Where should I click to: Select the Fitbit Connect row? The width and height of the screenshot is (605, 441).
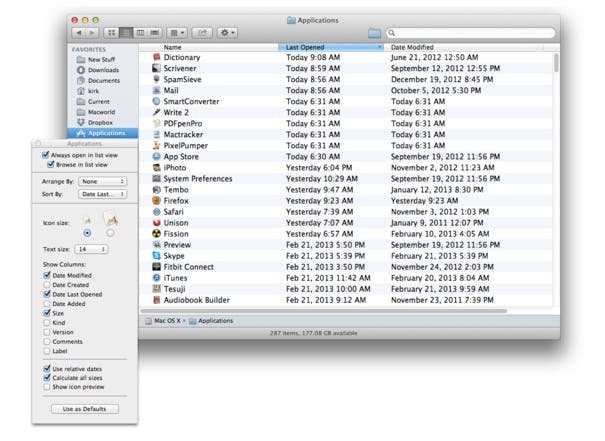(x=345, y=267)
